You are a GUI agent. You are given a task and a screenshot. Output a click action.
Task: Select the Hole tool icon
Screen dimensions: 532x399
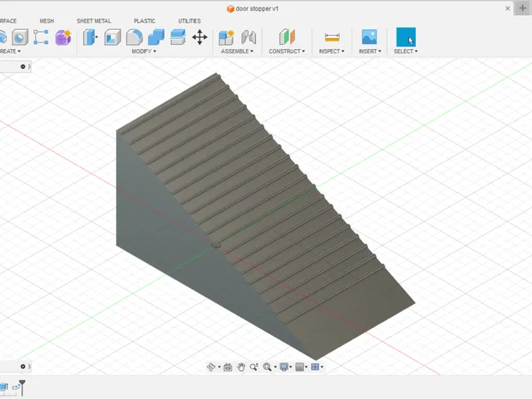click(20, 37)
